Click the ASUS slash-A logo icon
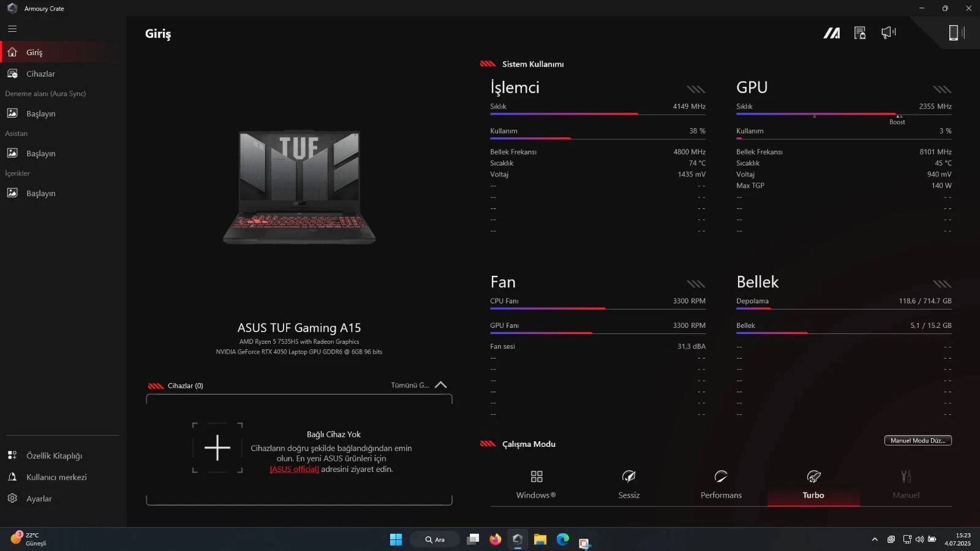The width and height of the screenshot is (980, 551). 832,33
